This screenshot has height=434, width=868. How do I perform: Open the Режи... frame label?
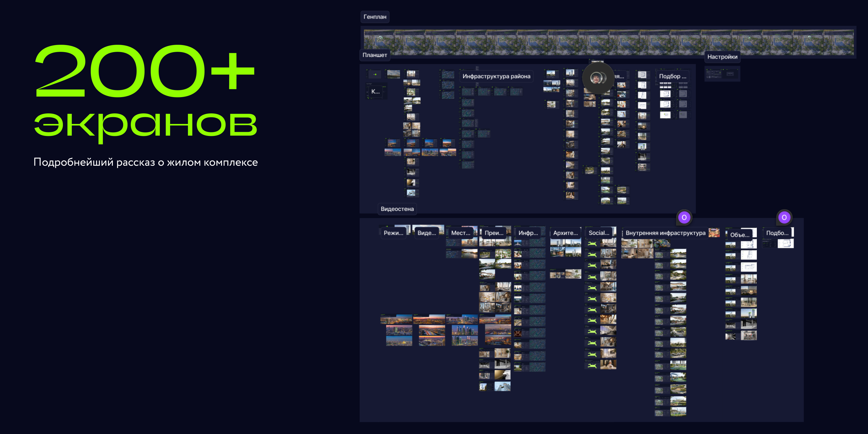(393, 233)
